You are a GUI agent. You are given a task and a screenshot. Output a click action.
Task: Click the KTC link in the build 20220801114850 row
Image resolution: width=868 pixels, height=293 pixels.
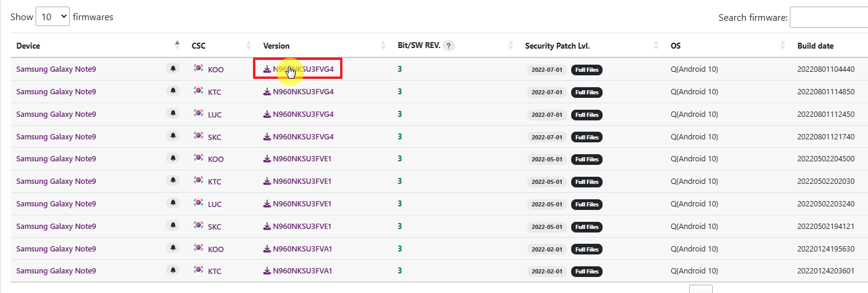(214, 92)
